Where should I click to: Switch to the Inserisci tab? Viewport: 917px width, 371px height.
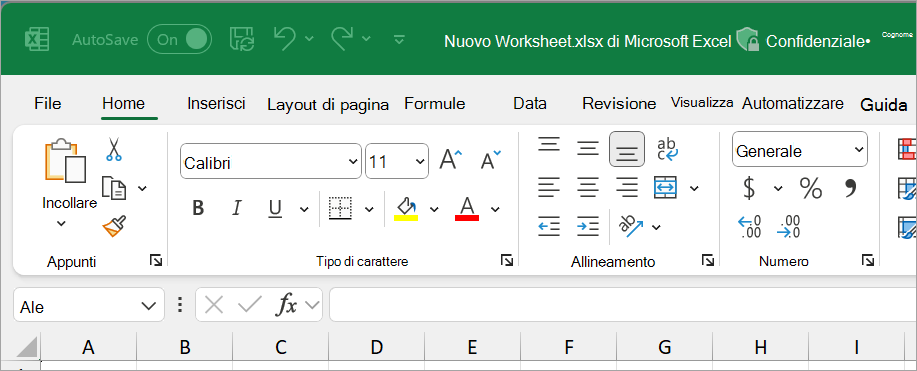tap(216, 104)
